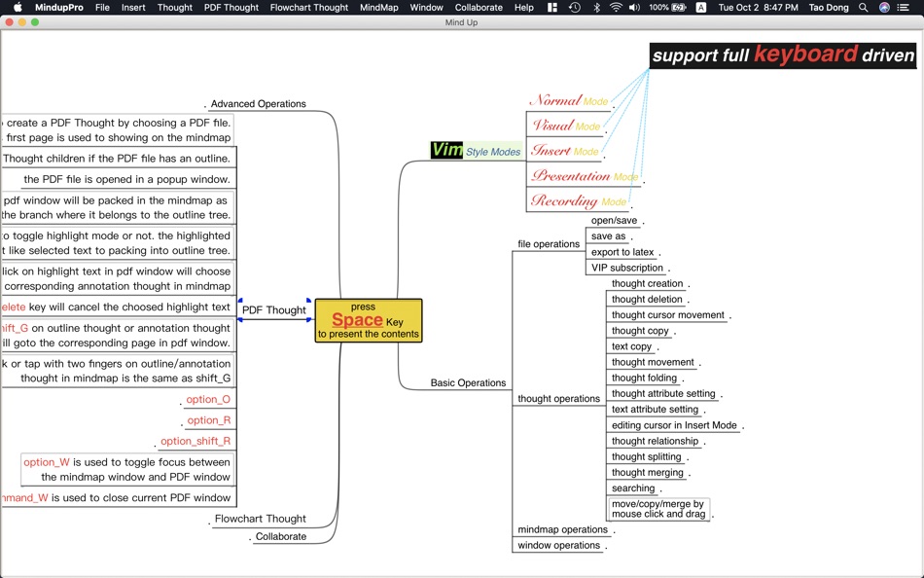Viewport: 924px width, 578px height.
Task: Click the Time Machine menu bar icon
Action: 575,8
